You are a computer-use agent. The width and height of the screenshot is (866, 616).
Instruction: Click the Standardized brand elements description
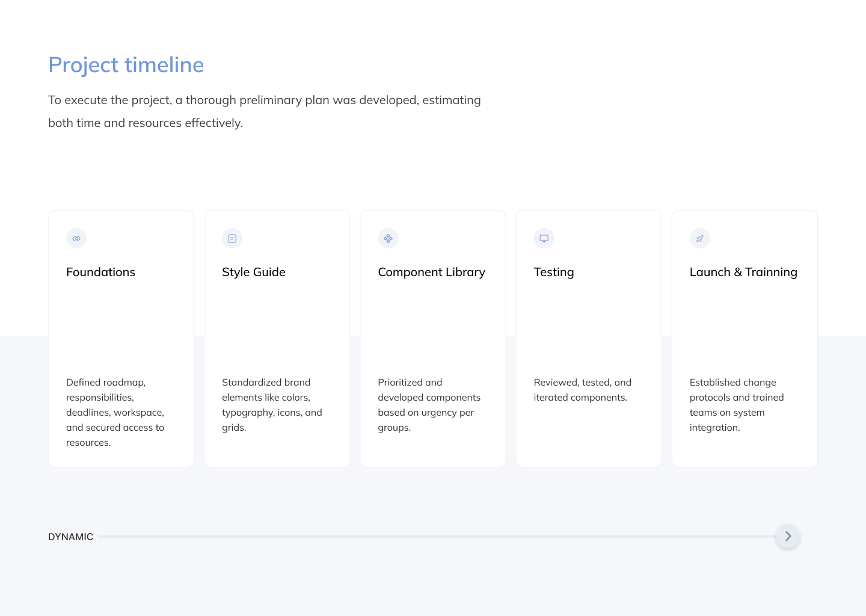(272, 405)
